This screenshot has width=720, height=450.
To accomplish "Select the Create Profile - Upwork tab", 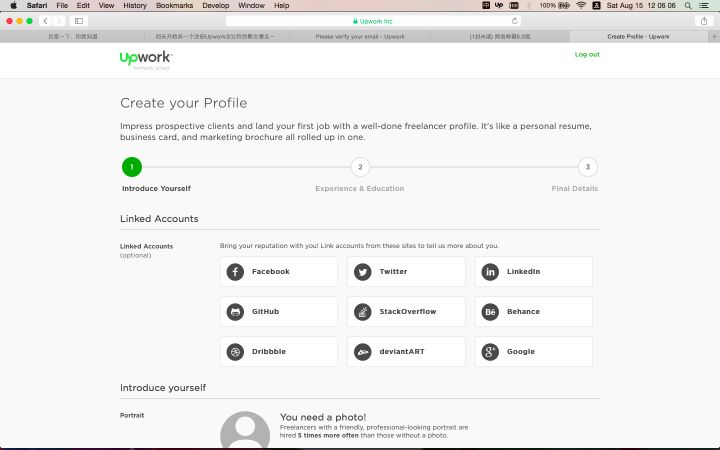I will pyautogui.click(x=638, y=36).
